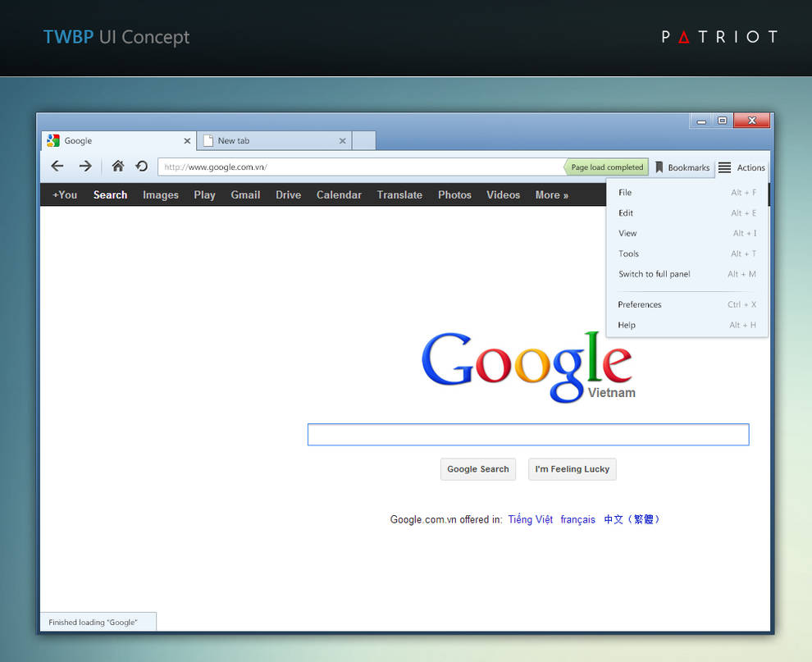The height and width of the screenshot is (662, 812).
Task: Close the browser window with red X
Action: 752,120
